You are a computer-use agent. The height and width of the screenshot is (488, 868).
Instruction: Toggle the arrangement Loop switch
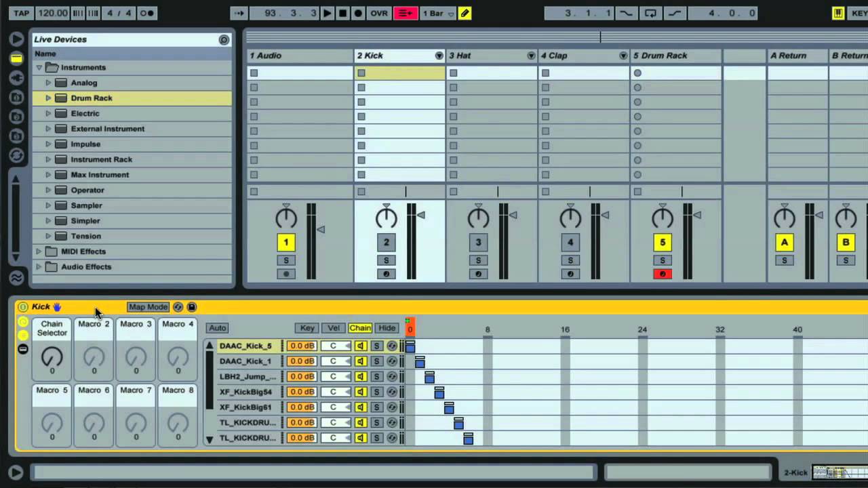pyautogui.click(x=651, y=13)
